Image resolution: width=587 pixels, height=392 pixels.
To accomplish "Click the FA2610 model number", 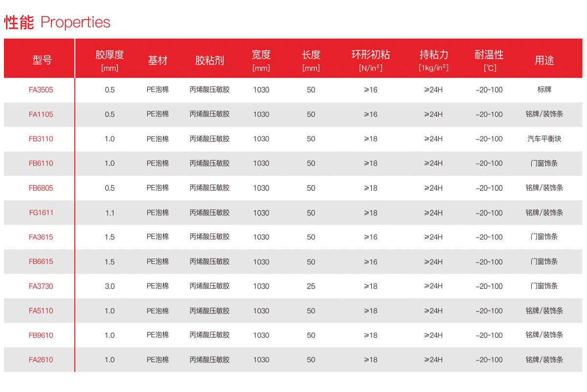I will tap(41, 360).
